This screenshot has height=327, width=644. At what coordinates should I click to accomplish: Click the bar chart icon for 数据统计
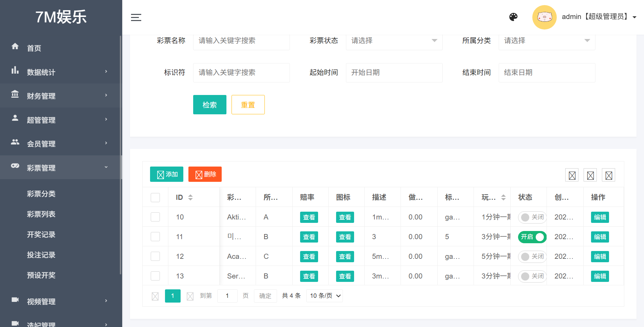pos(15,71)
